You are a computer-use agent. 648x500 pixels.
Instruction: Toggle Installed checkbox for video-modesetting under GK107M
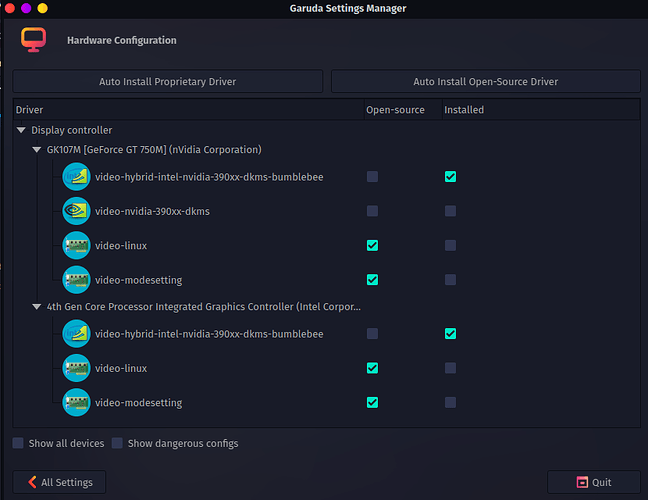coord(450,280)
